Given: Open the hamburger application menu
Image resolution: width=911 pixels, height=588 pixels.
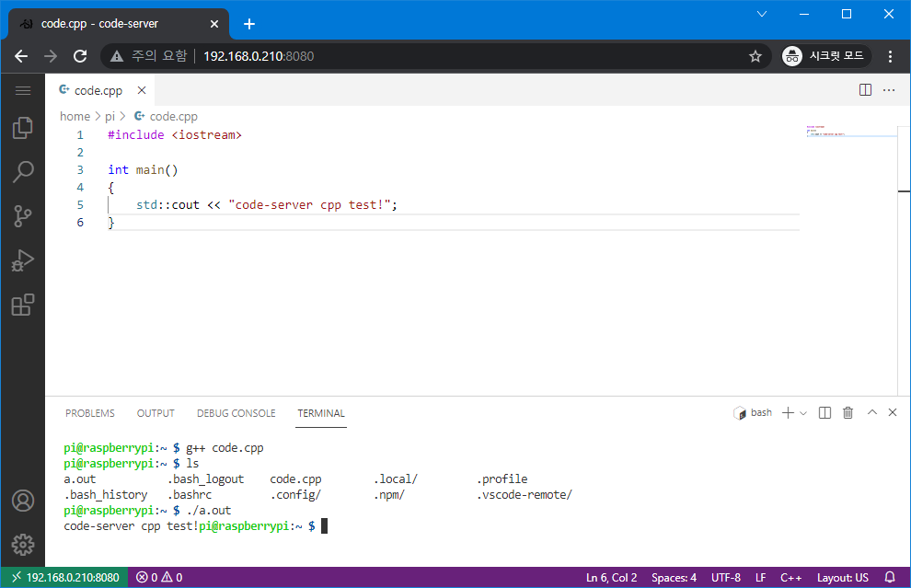Looking at the screenshot, I should (23, 90).
